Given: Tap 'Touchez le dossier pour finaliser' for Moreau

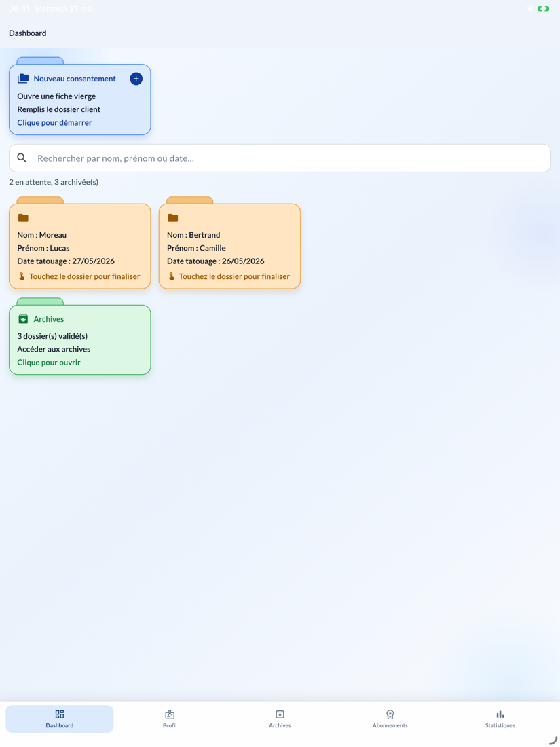Looking at the screenshot, I should (85, 276).
